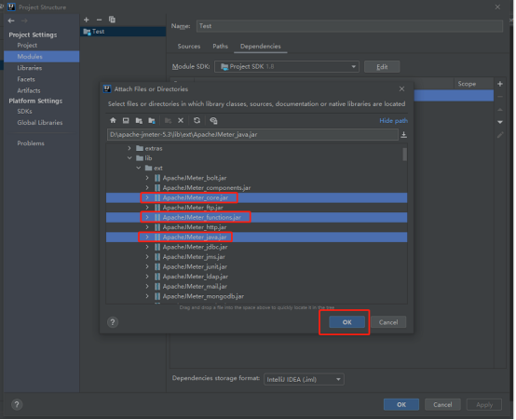Screen dimensions: 516x420
Task: Toggle show hidden files and directories icon
Action: [213, 120]
